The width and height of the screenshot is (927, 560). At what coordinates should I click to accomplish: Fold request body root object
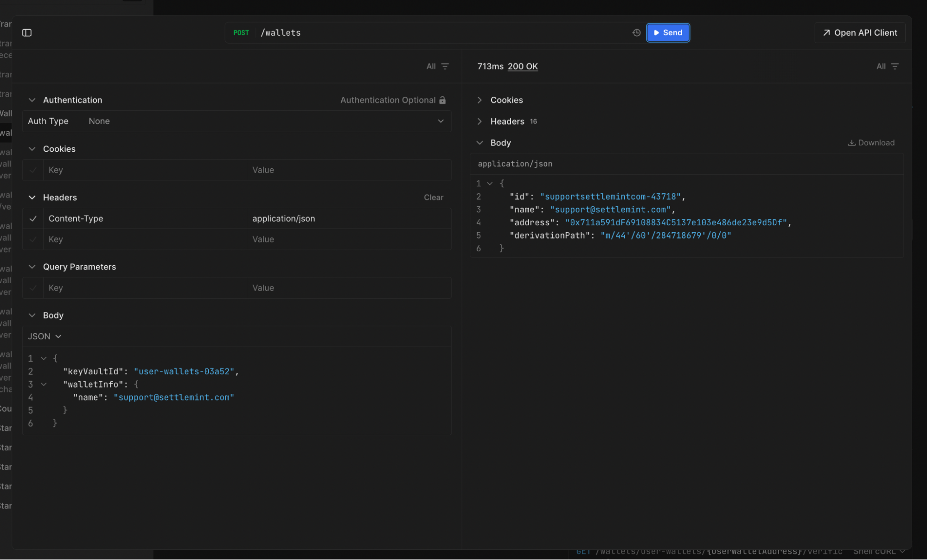coord(44,358)
